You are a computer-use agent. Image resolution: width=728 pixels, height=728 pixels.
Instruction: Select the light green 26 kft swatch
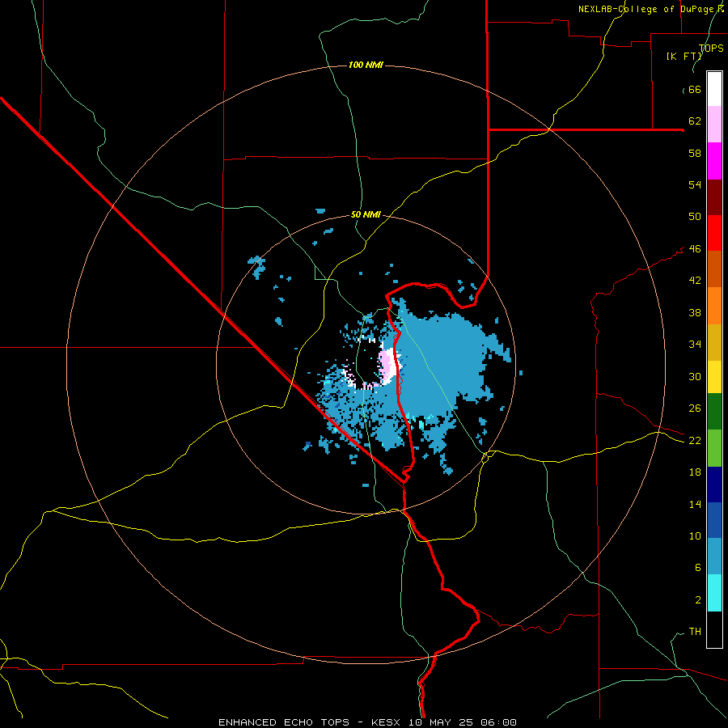coord(714,448)
